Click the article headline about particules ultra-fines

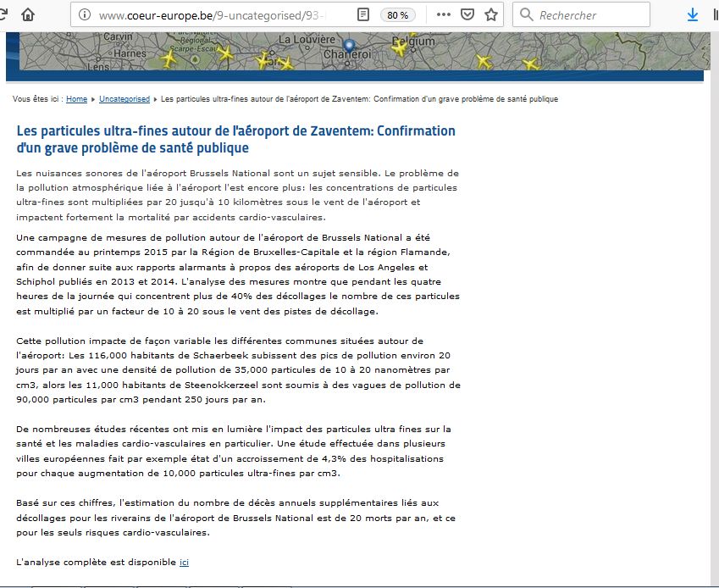[x=236, y=139]
